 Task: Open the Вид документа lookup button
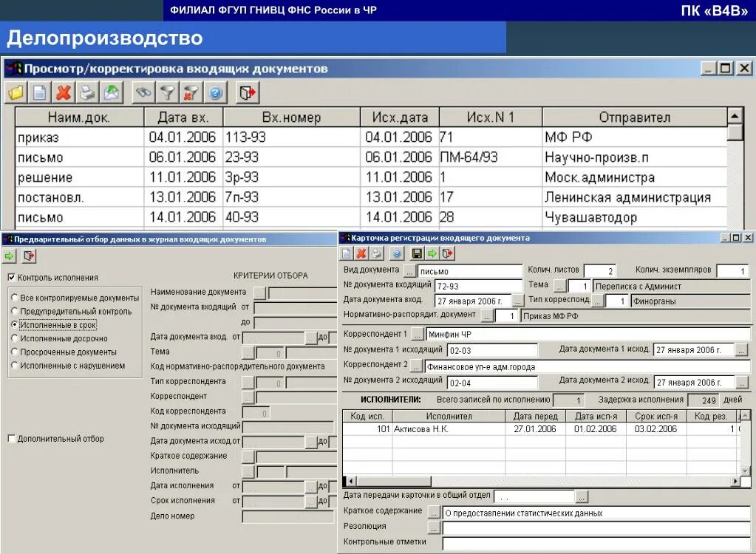click(409, 271)
